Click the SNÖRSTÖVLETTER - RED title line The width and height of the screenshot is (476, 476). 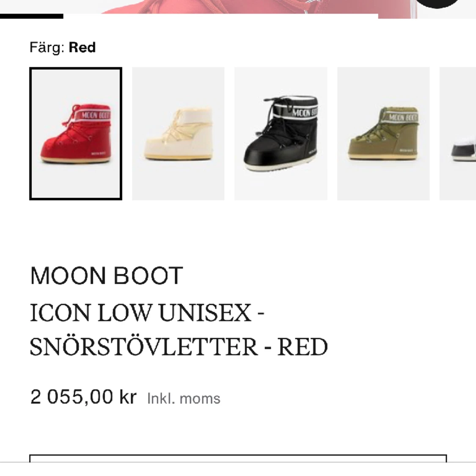(179, 347)
